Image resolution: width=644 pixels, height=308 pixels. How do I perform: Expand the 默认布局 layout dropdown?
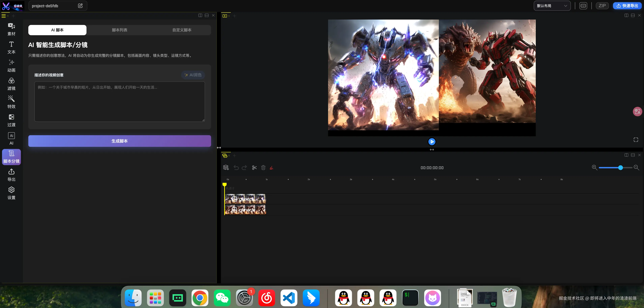[x=552, y=6]
